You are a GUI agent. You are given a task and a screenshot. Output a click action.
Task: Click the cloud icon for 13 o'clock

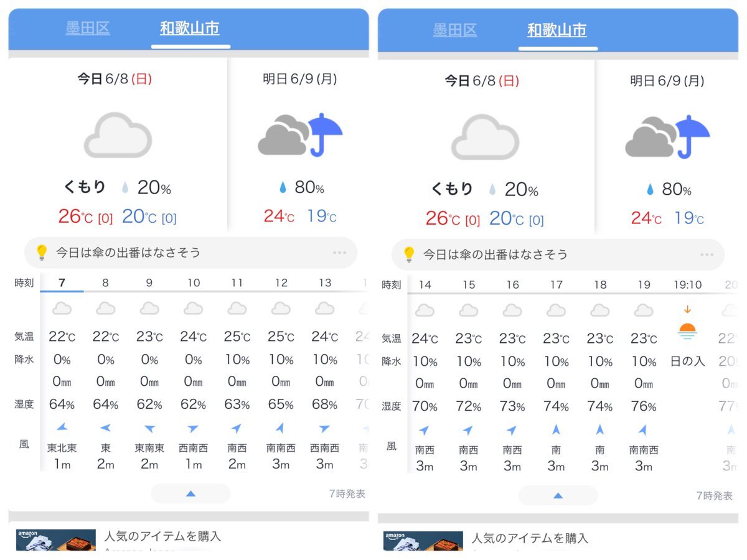(x=325, y=309)
